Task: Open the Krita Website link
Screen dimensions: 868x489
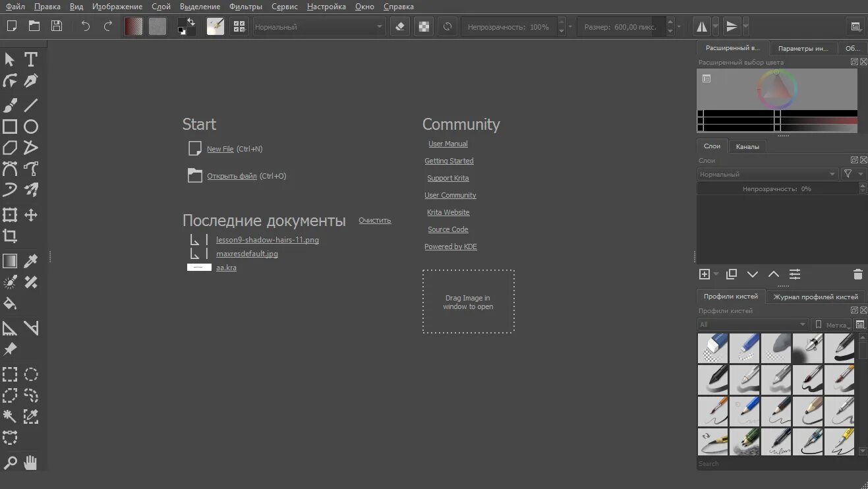Action: point(448,212)
